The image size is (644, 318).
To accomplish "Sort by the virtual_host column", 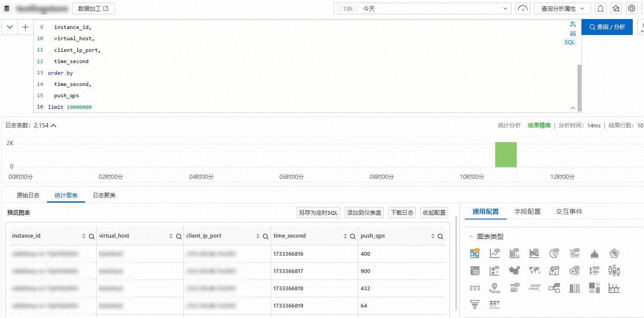I will 171,236.
